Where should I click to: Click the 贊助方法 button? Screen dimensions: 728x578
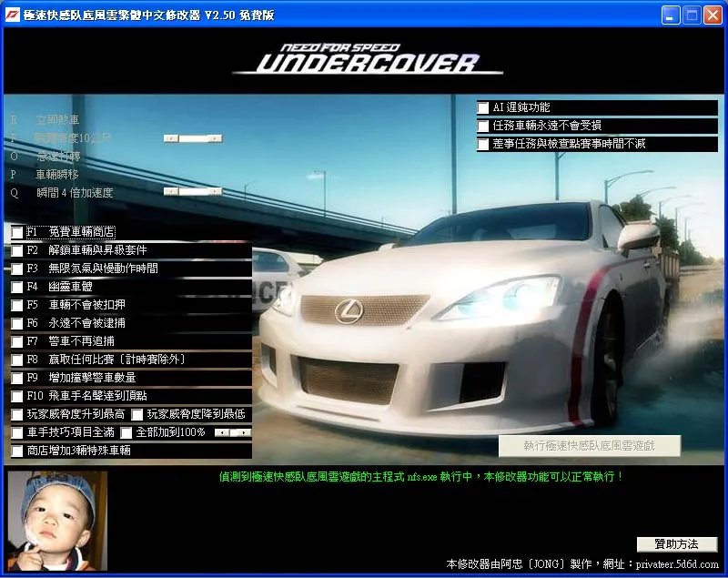pyautogui.click(x=678, y=543)
